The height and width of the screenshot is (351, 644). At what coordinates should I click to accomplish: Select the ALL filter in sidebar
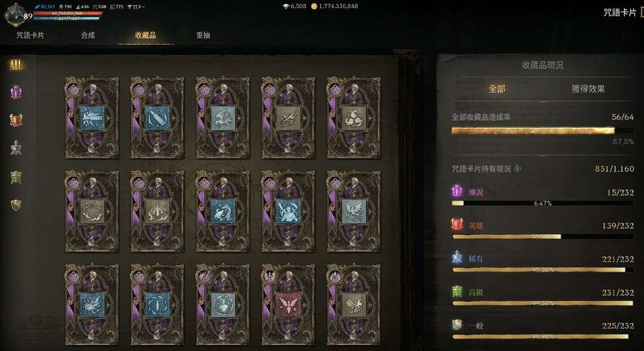coord(16,64)
